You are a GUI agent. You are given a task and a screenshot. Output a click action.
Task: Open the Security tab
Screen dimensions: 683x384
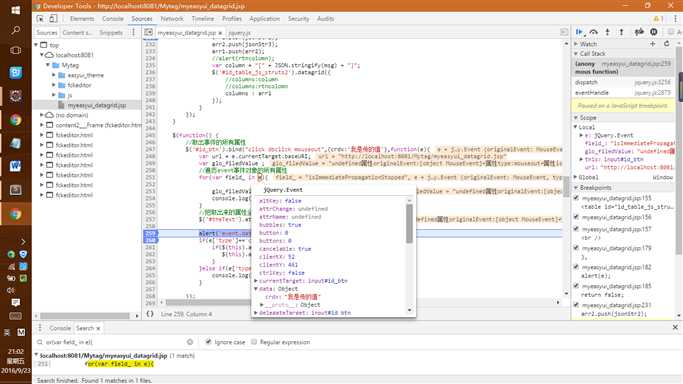click(298, 19)
